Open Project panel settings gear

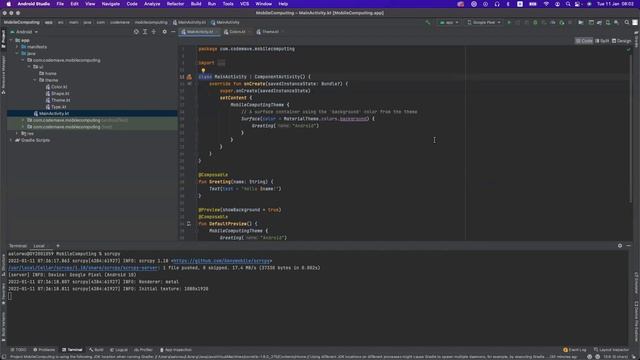tap(164, 31)
